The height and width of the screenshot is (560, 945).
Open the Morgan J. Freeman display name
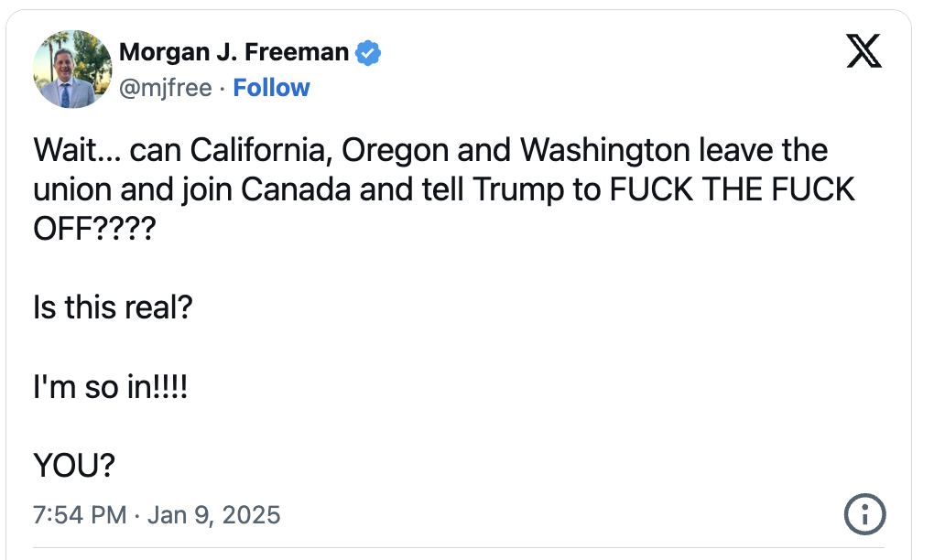pos(234,52)
